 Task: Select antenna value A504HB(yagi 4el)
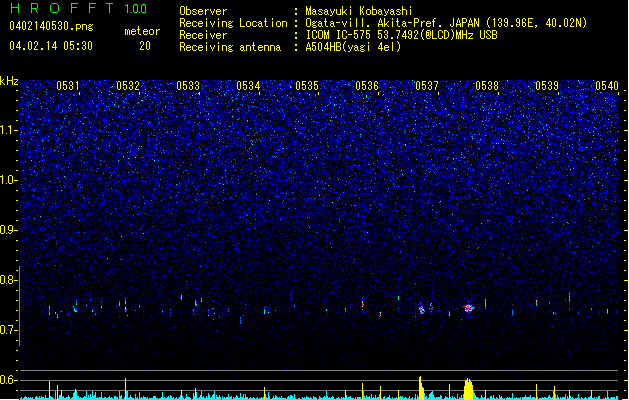[353, 47]
